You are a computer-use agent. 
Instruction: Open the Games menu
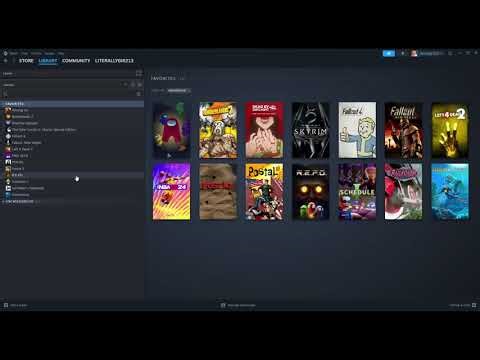[x=49, y=53]
